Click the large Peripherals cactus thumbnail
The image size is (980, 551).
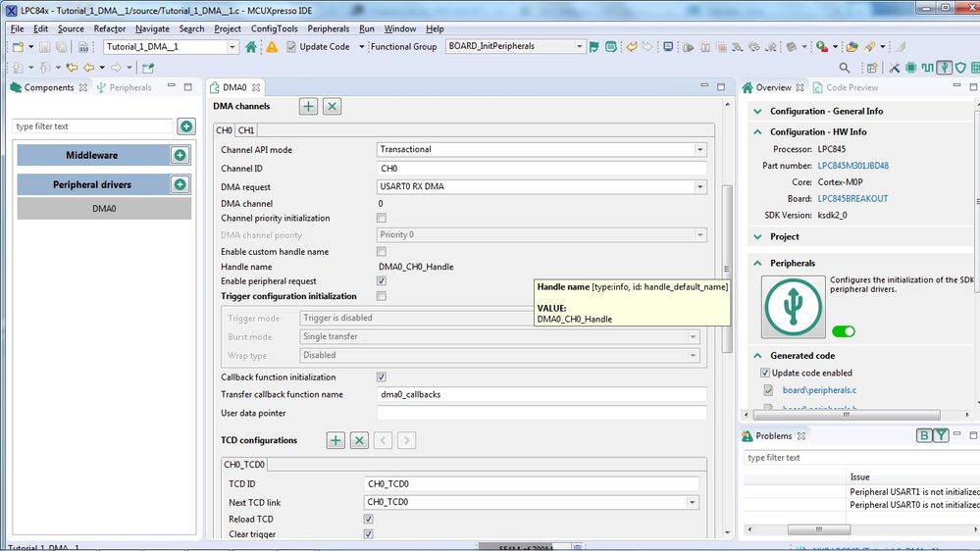pyautogui.click(x=794, y=307)
